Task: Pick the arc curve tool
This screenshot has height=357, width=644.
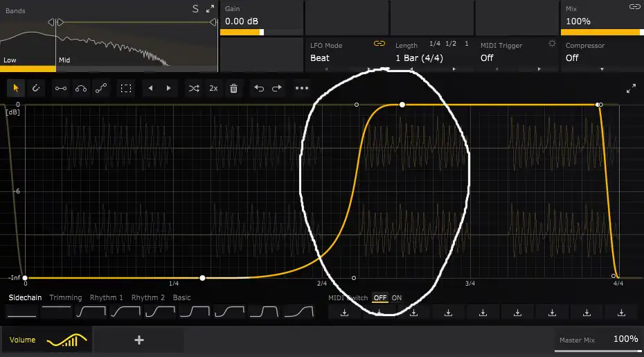Action: point(81,88)
